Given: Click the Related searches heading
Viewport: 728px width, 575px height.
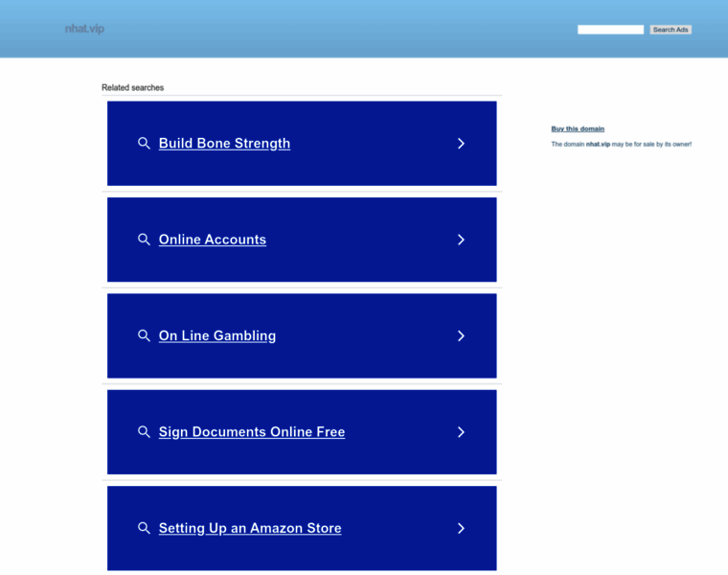Looking at the screenshot, I should [133, 88].
